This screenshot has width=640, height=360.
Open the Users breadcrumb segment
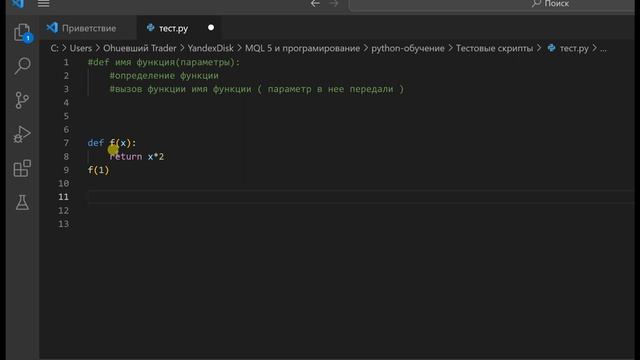click(80, 48)
